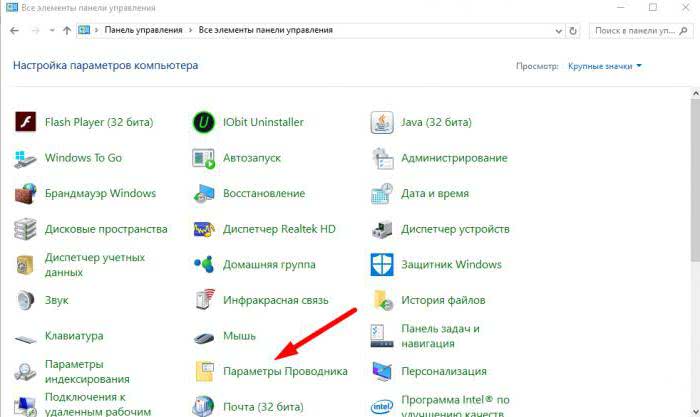
Task: Open the Клавиатура icon
Action: 25,339
